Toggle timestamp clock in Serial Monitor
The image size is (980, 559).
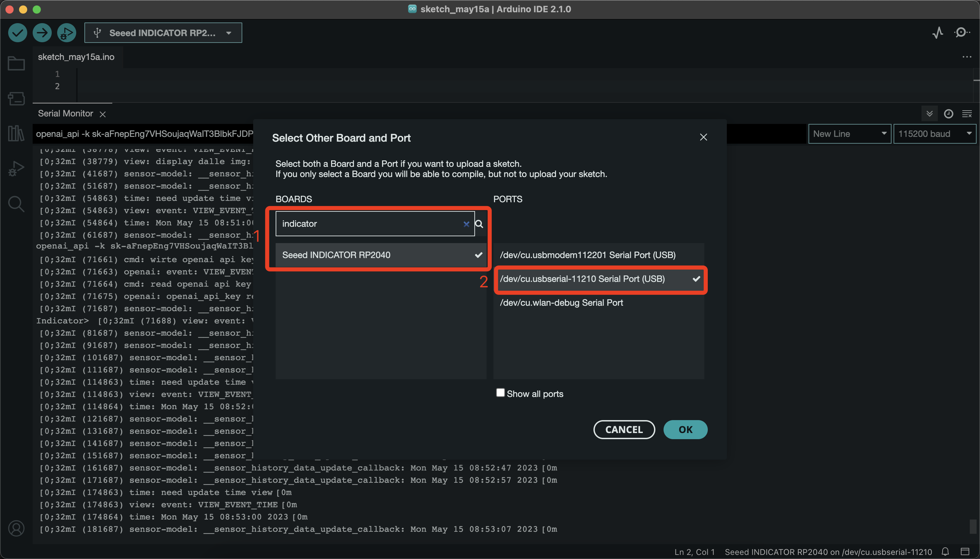coord(948,114)
